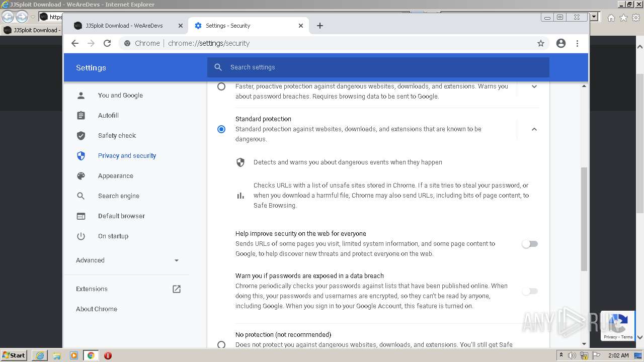Click the Windows Start button
Viewport: 644px width, 362px height.
click(14, 355)
